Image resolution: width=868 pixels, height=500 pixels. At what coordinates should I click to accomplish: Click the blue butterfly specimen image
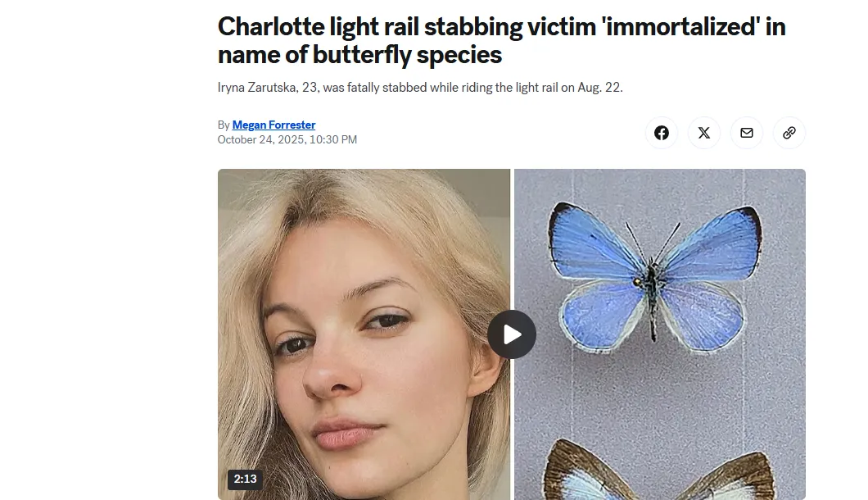click(654, 277)
